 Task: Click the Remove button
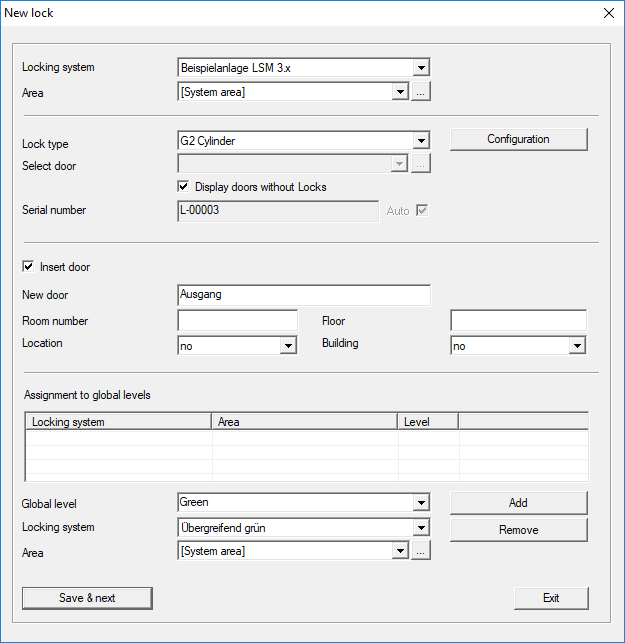pyautogui.click(x=518, y=530)
